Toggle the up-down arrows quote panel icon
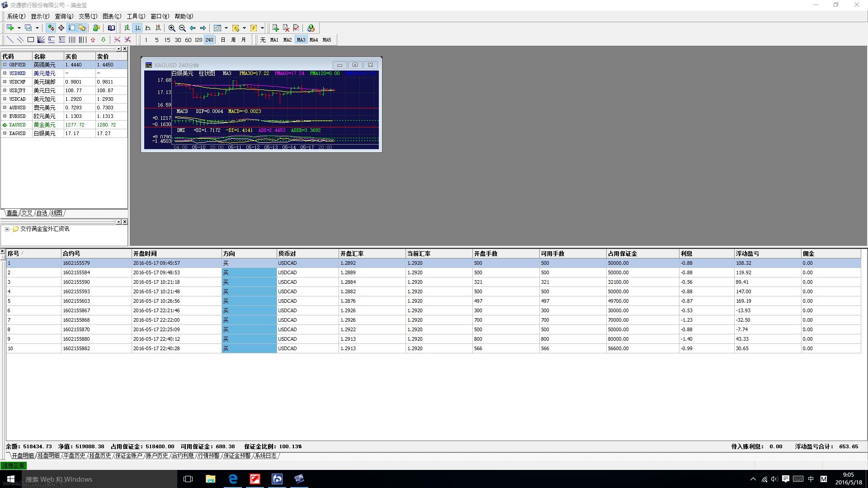Screen dimensions: 868x488 51,28
